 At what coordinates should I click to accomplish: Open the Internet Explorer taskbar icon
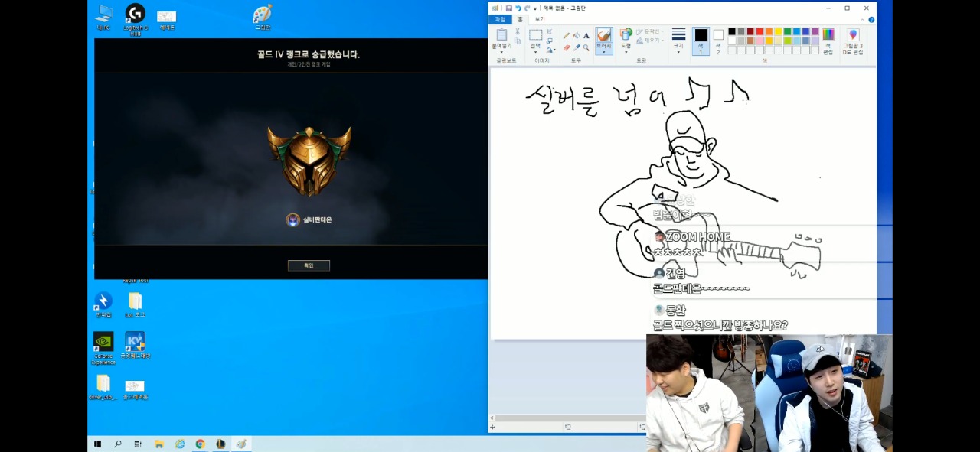(x=180, y=444)
